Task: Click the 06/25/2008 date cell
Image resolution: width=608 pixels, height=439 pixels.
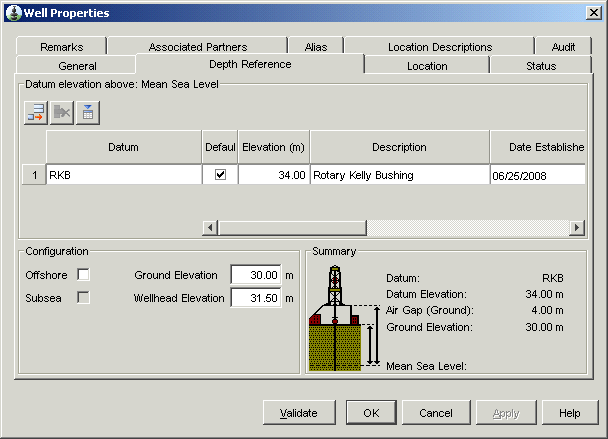Action: (538, 175)
